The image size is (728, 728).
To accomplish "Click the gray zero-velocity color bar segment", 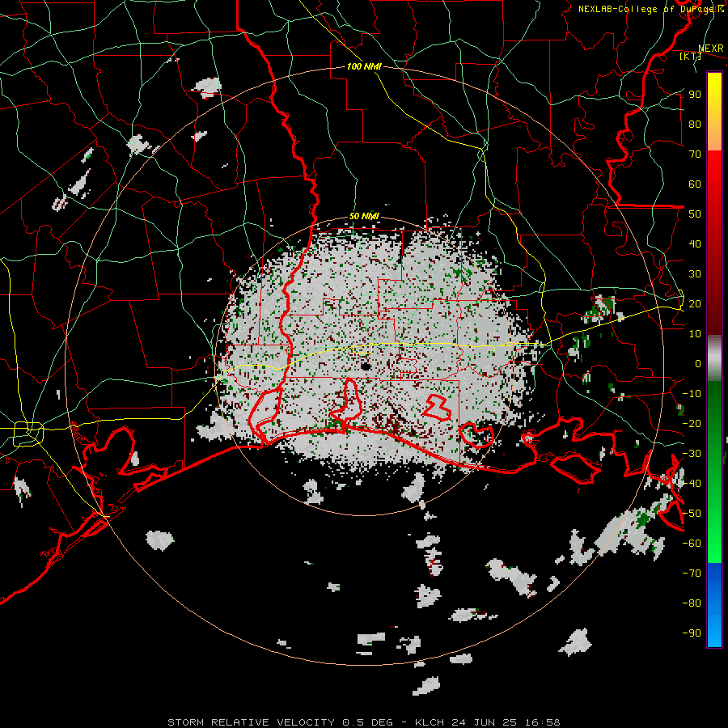I will click(714, 358).
